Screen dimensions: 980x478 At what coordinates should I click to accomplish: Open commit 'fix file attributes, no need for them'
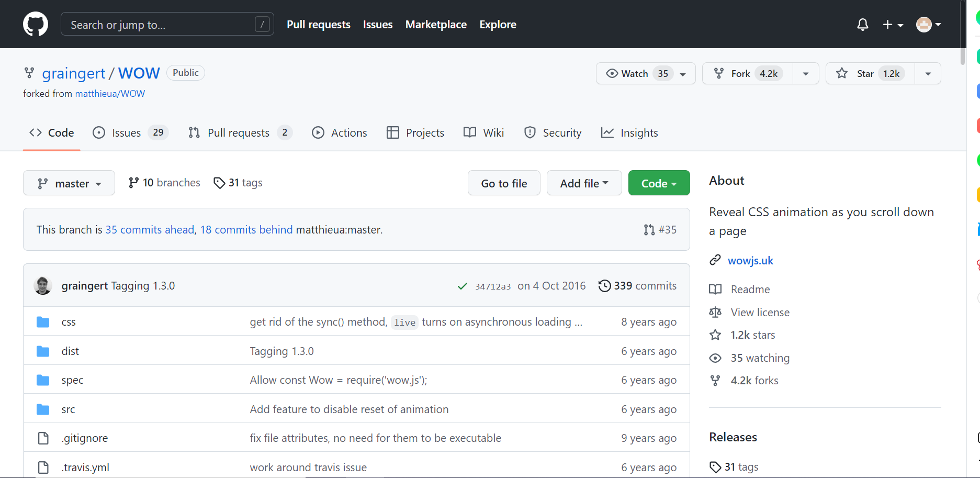[376, 438]
